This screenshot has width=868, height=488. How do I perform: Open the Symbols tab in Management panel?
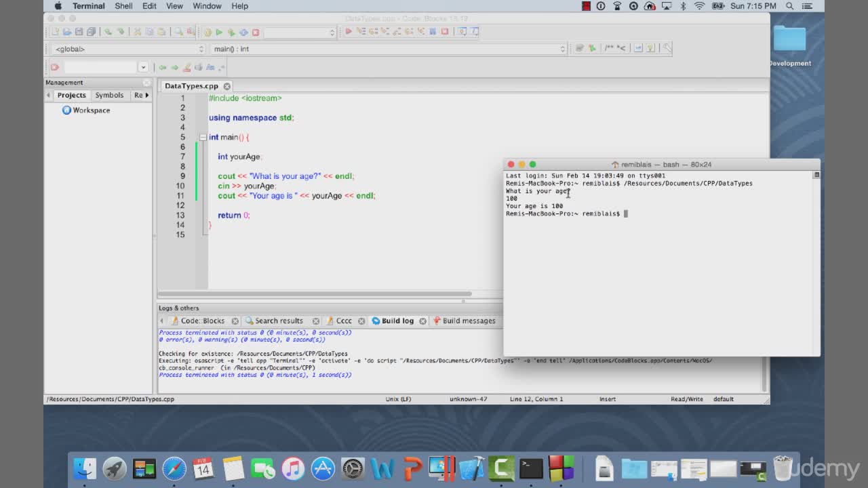tap(109, 95)
